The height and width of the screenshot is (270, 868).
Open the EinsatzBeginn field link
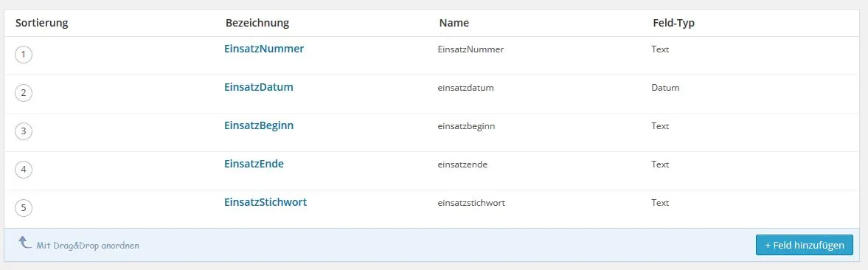pos(259,125)
